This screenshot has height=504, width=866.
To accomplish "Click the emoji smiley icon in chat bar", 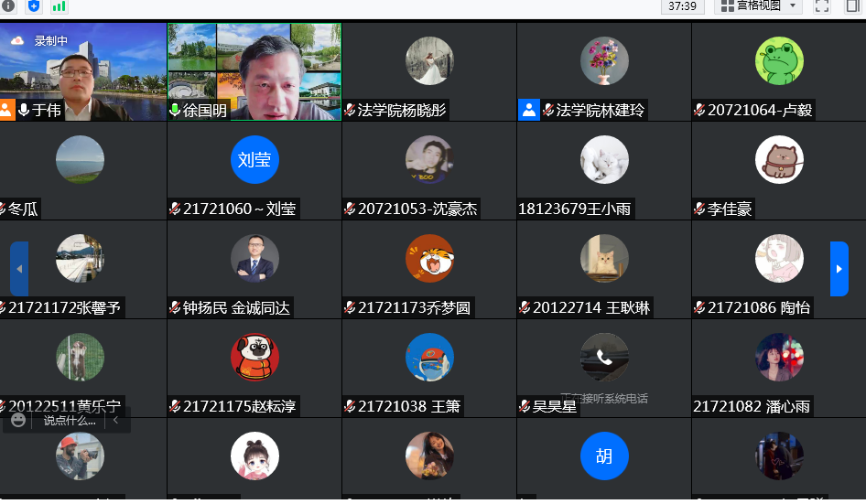I will click(x=18, y=421).
